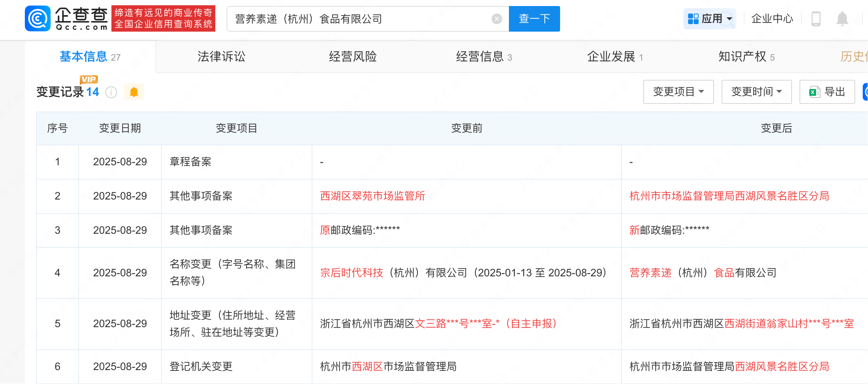Click the 应用 grid icon

point(693,19)
